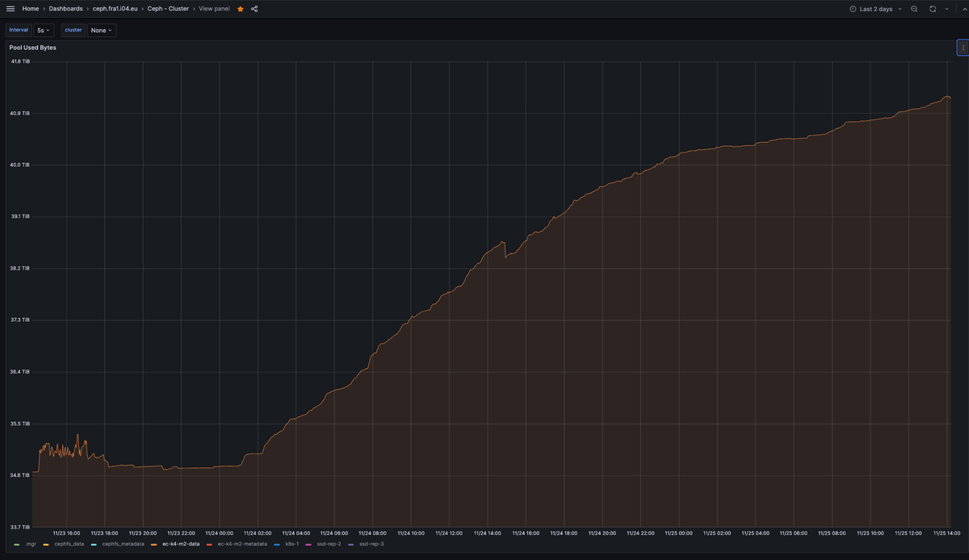Open the ceph.fra1.i04.eu folder breadcrumb
The image size is (969, 560).
[115, 9]
